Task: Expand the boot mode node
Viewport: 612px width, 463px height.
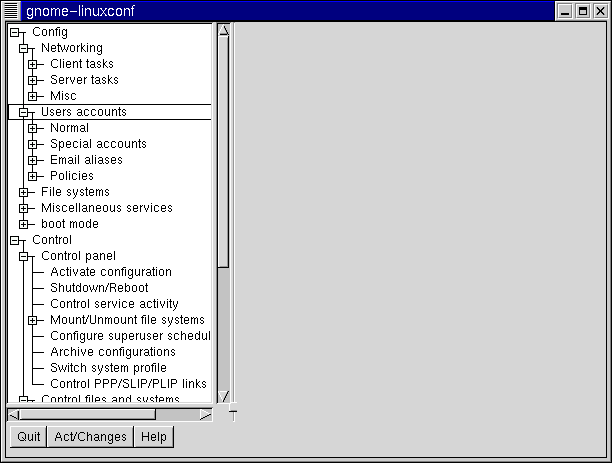Action: (23, 224)
